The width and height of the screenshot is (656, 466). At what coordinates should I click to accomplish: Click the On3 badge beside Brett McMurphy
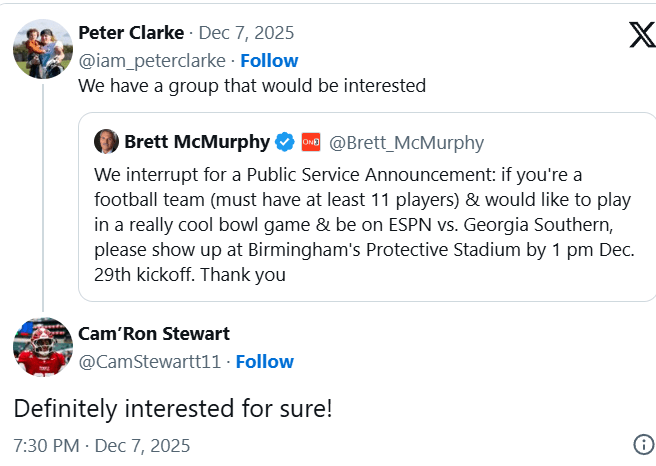310,141
